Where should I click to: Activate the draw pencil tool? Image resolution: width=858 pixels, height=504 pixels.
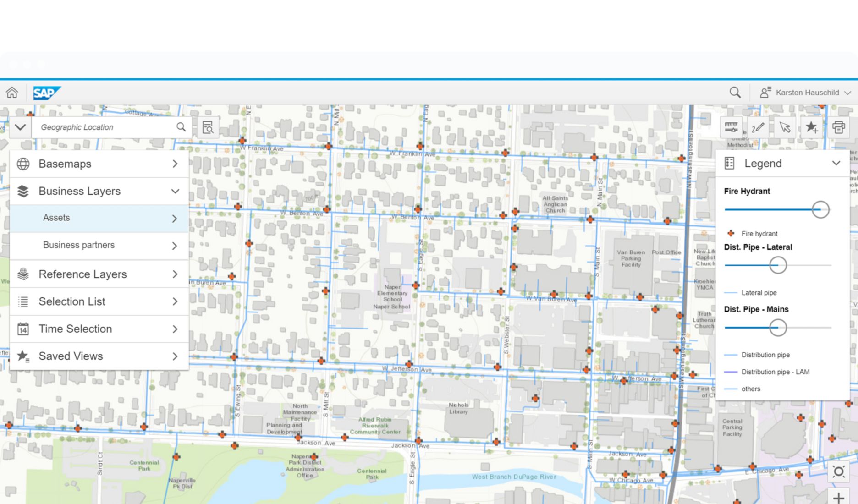click(758, 127)
